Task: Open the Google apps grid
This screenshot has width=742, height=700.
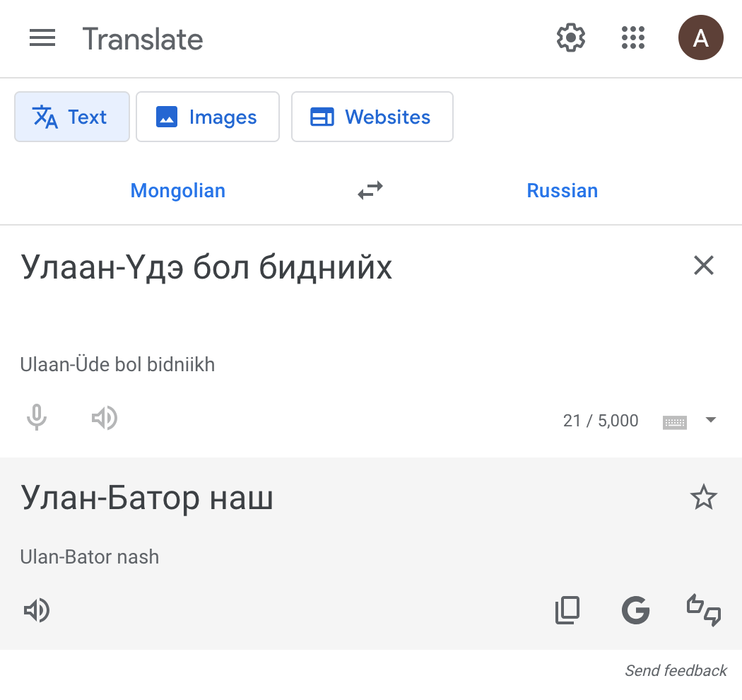Action: (633, 38)
